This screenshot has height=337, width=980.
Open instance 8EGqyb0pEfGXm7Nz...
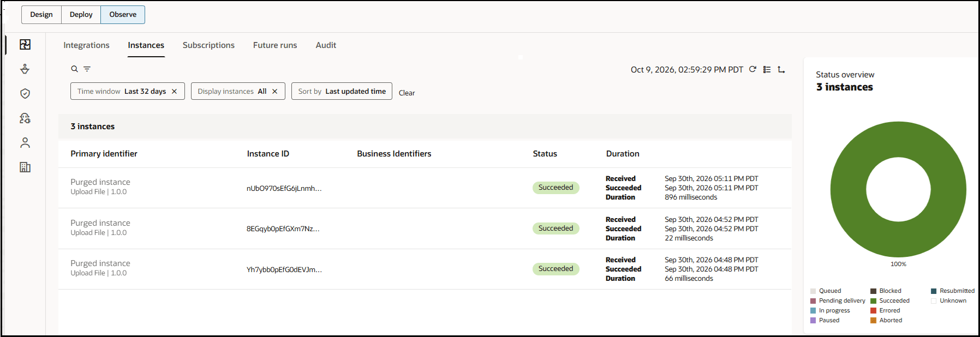[x=283, y=228]
